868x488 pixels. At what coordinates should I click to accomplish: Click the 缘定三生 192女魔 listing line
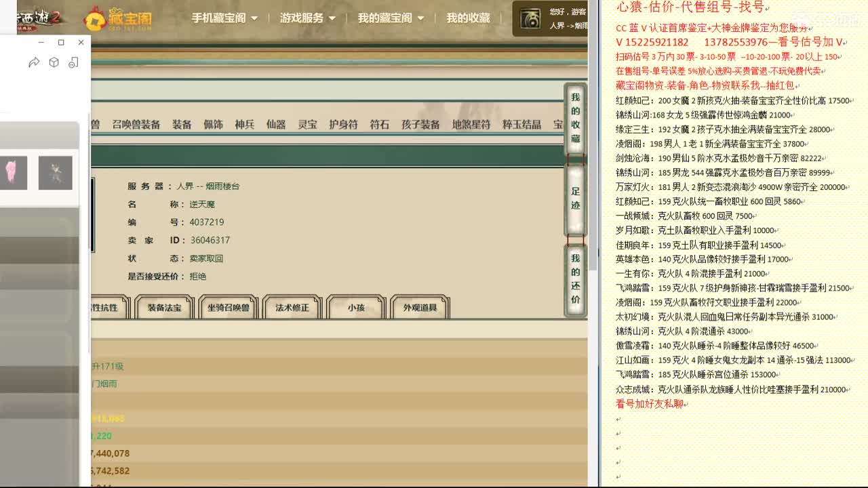tap(724, 129)
